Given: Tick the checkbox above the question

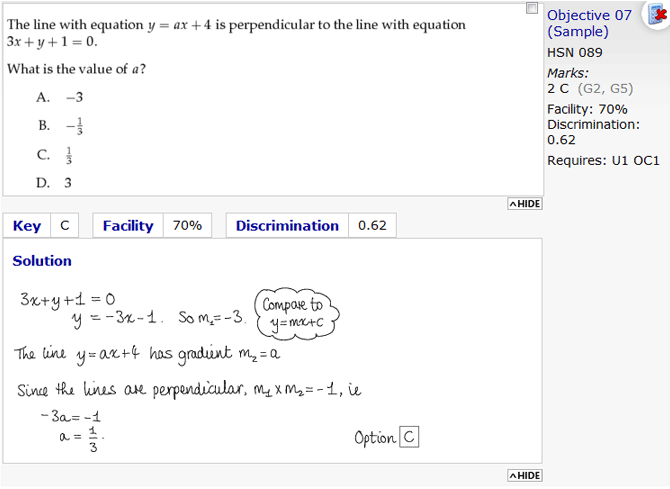Looking at the screenshot, I should click(533, 9).
